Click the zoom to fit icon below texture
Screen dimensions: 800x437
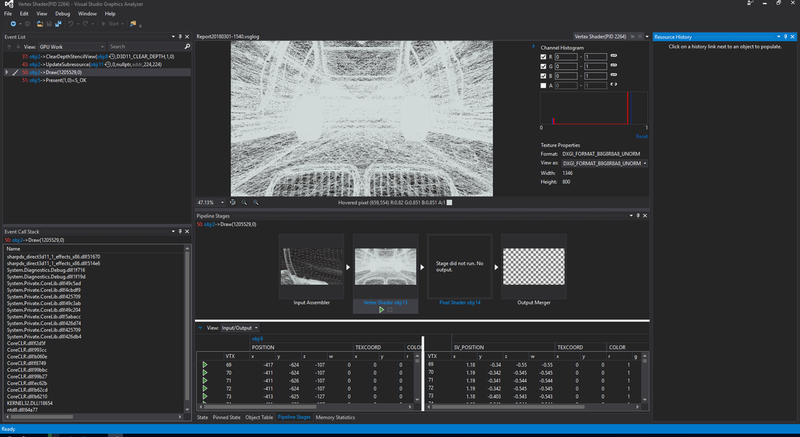(233, 202)
